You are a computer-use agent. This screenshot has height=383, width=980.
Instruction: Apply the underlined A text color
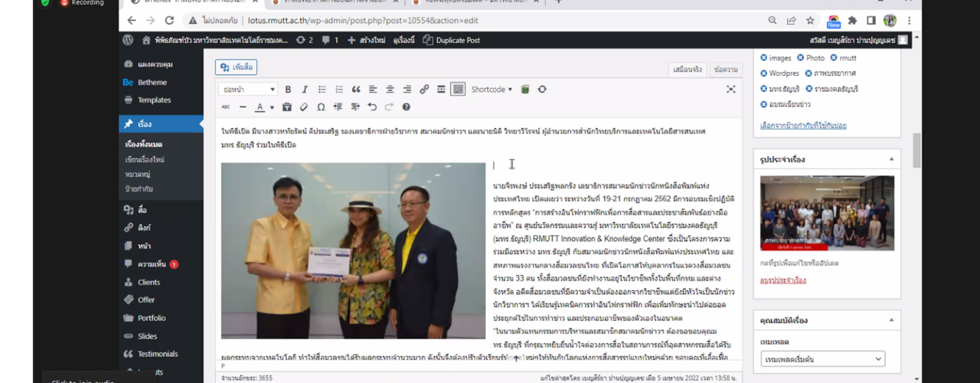click(260, 107)
